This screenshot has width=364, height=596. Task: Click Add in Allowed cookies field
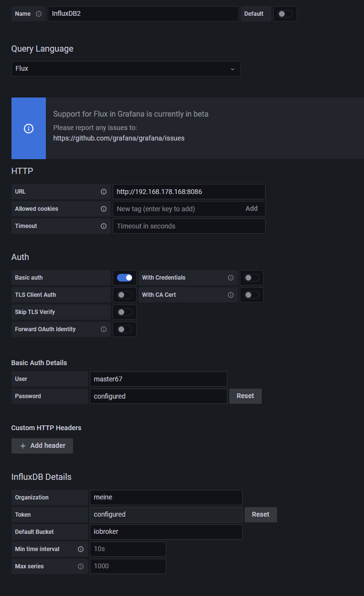(251, 209)
